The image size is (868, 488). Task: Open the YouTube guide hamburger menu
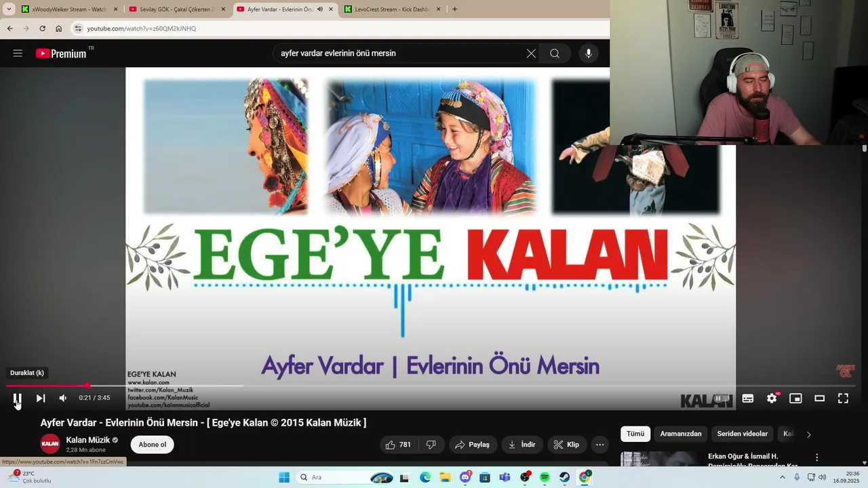click(18, 54)
